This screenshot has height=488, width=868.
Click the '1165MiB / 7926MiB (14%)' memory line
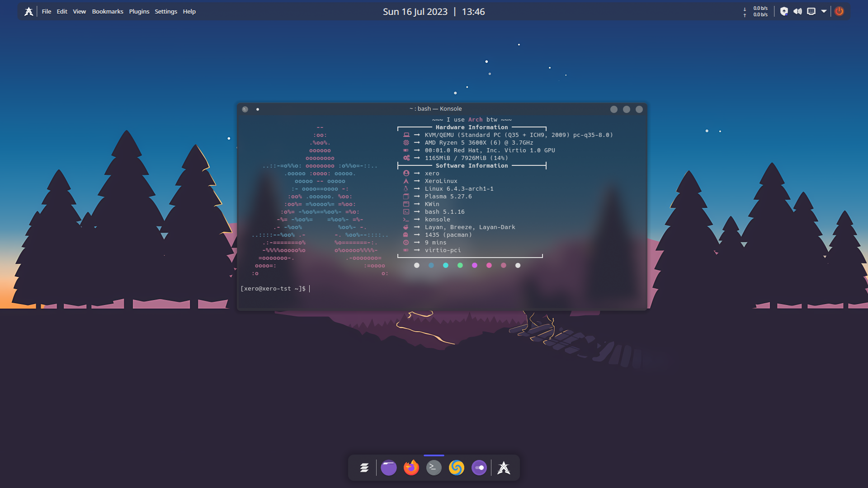tap(466, 158)
